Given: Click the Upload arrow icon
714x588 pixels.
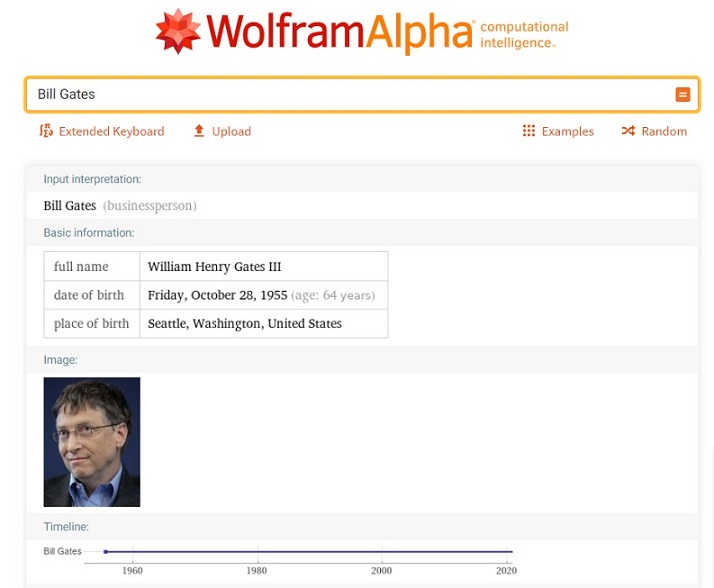Looking at the screenshot, I should pyautogui.click(x=199, y=131).
